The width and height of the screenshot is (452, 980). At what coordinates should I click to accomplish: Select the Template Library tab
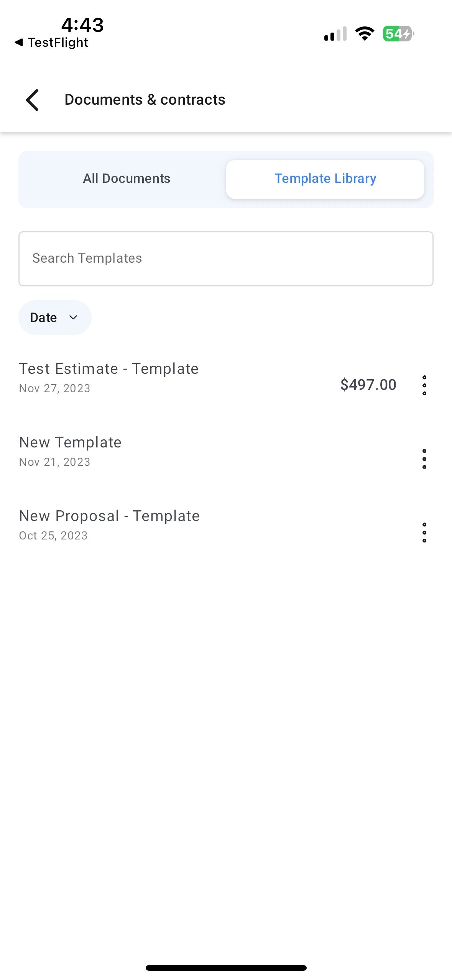click(325, 179)
